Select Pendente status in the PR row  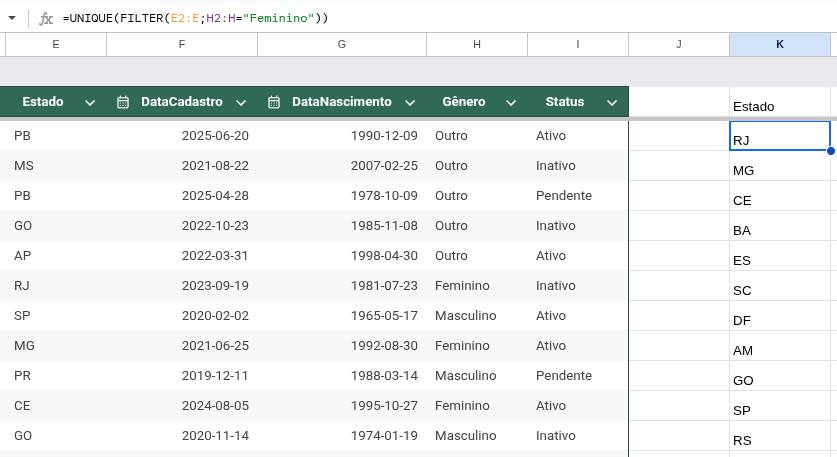578,376
